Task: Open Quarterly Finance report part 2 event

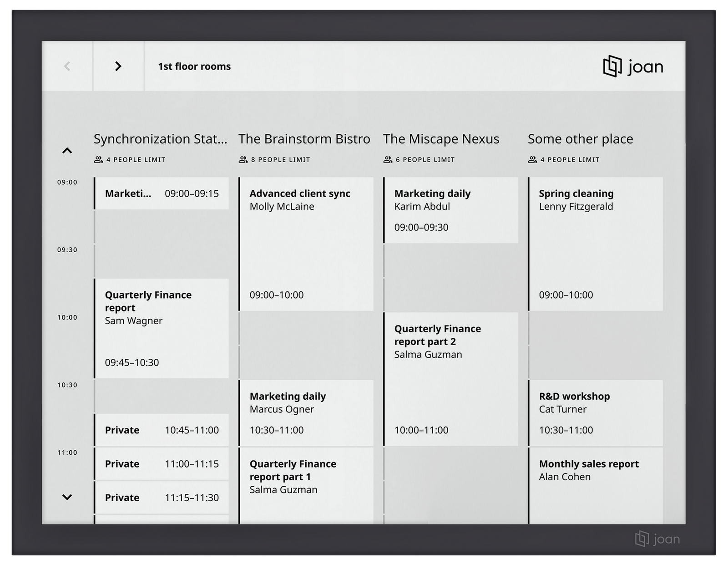Action: 450,379
